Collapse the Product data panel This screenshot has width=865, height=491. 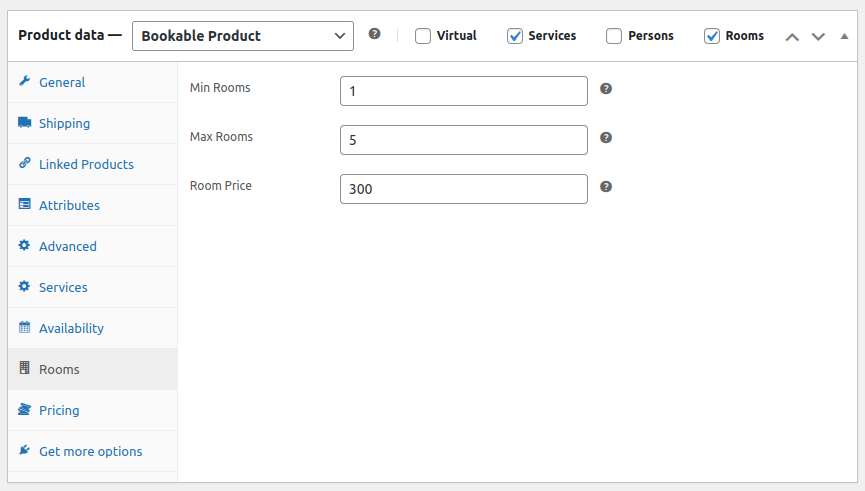pos(844,36)
